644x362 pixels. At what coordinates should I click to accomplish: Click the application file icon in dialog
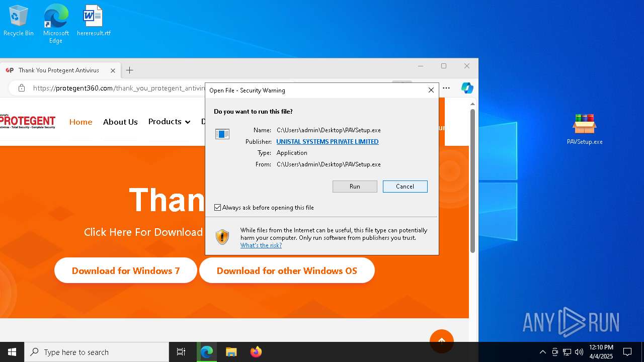(222, 134)
